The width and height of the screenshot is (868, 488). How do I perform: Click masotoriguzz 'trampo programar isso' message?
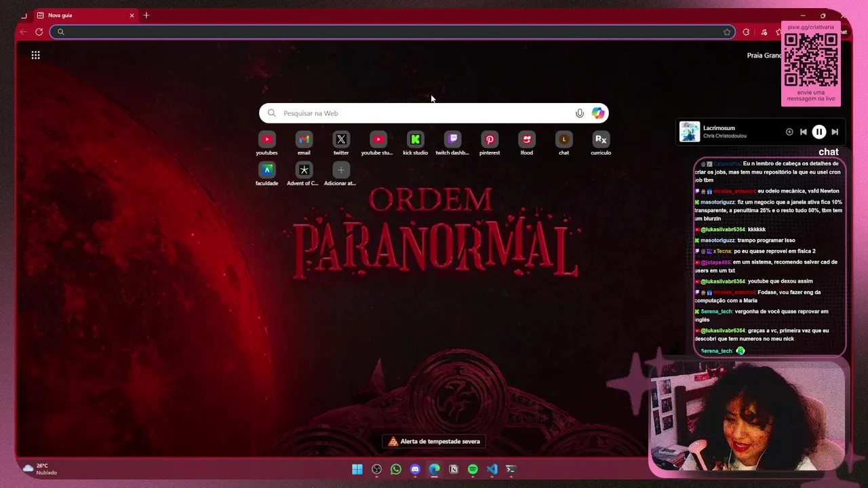[745, 241]
